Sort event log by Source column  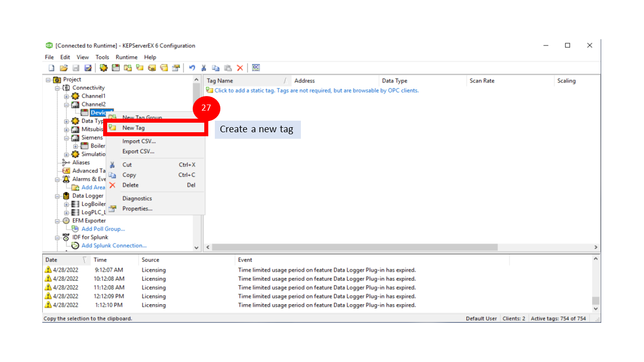coord(186,260)
